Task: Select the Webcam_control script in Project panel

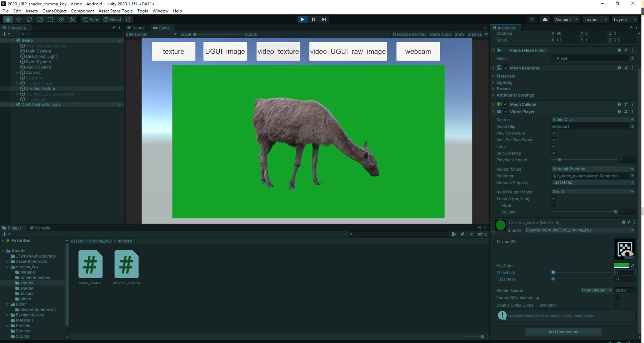Action: tap(126, 265)
